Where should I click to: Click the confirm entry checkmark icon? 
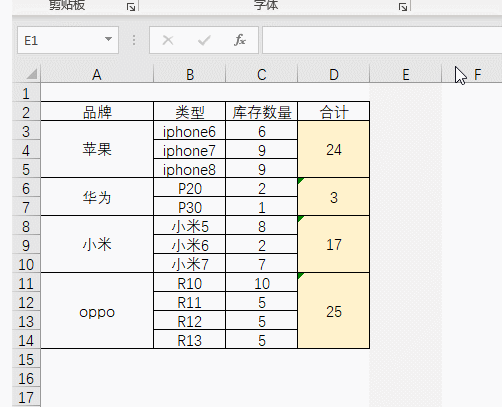tap(204, 40)
